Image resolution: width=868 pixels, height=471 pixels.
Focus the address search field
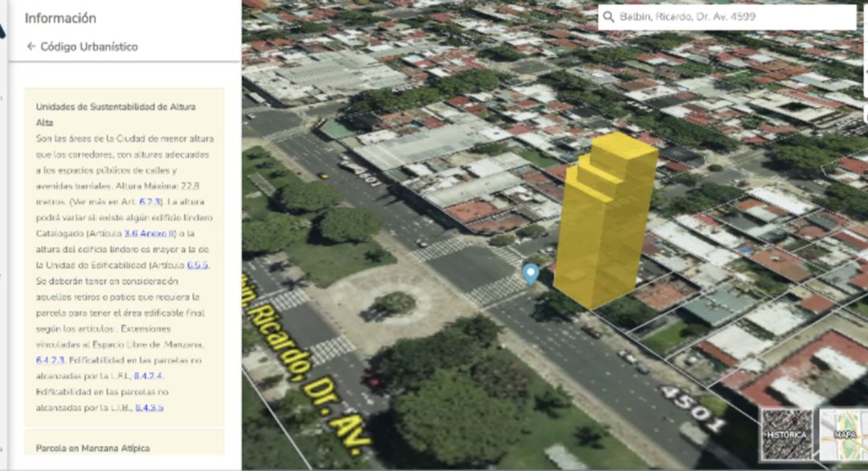click(727, 17)
